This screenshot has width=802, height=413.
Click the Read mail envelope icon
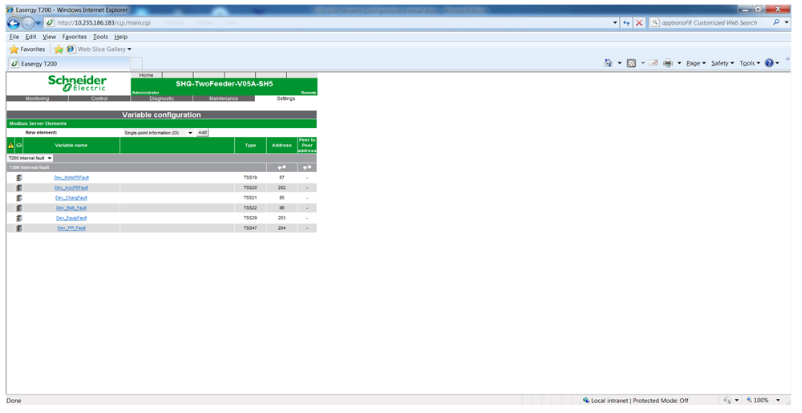point(653,63)
